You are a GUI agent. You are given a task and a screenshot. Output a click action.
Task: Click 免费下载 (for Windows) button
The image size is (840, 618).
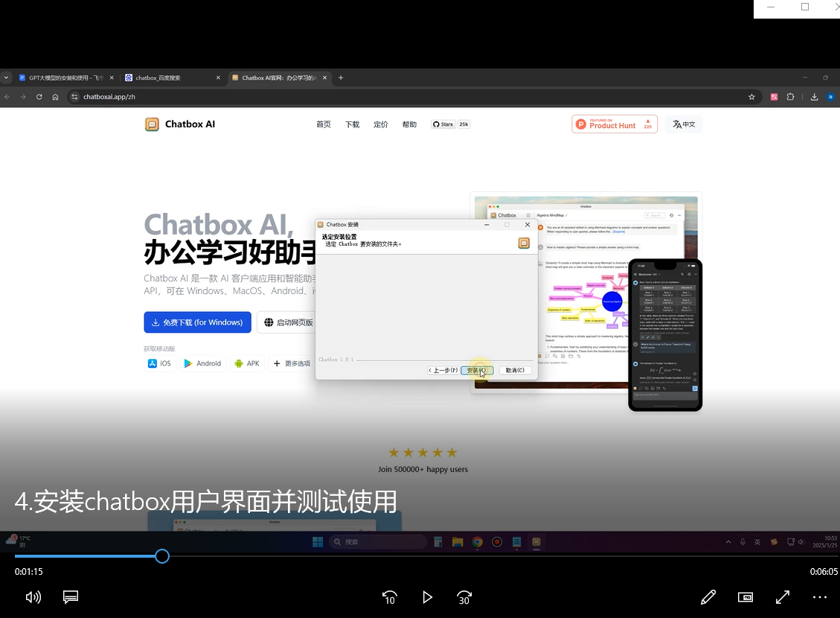point(197,322)
